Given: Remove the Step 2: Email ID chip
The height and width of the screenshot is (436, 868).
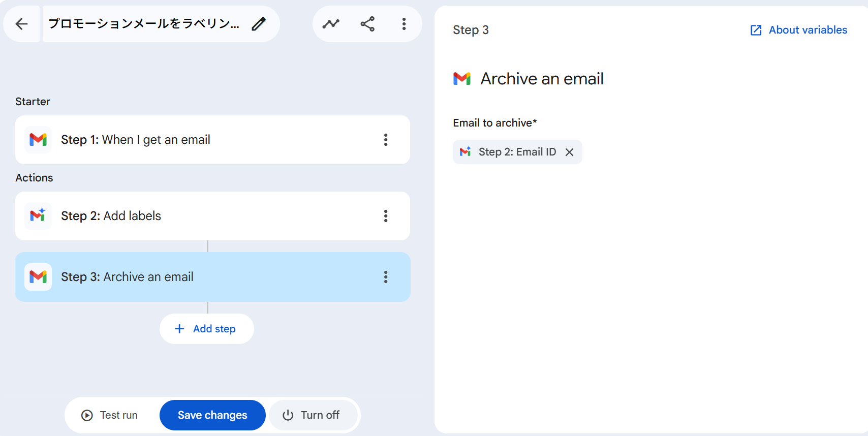Looking at the screenshot, I should [570, 152].
